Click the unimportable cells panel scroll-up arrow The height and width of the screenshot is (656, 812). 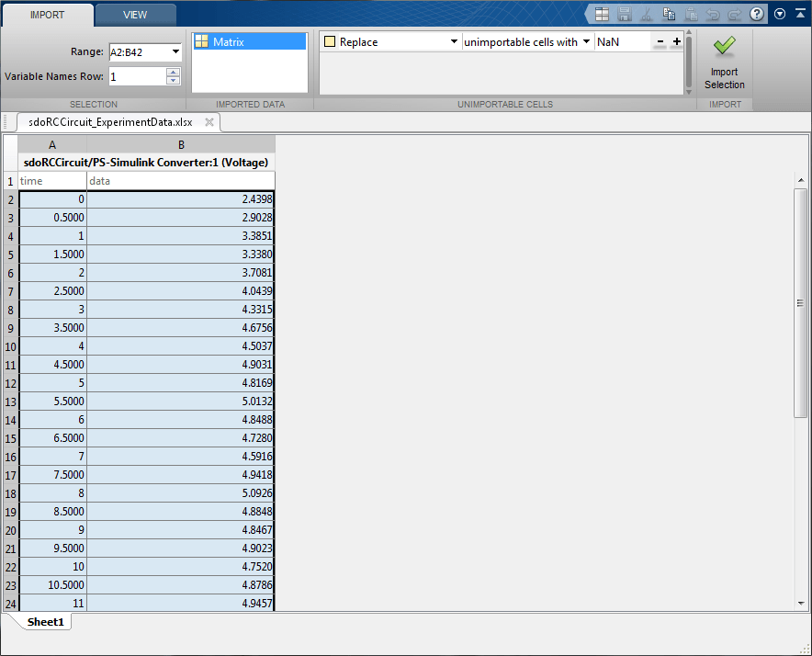[689, 33]
